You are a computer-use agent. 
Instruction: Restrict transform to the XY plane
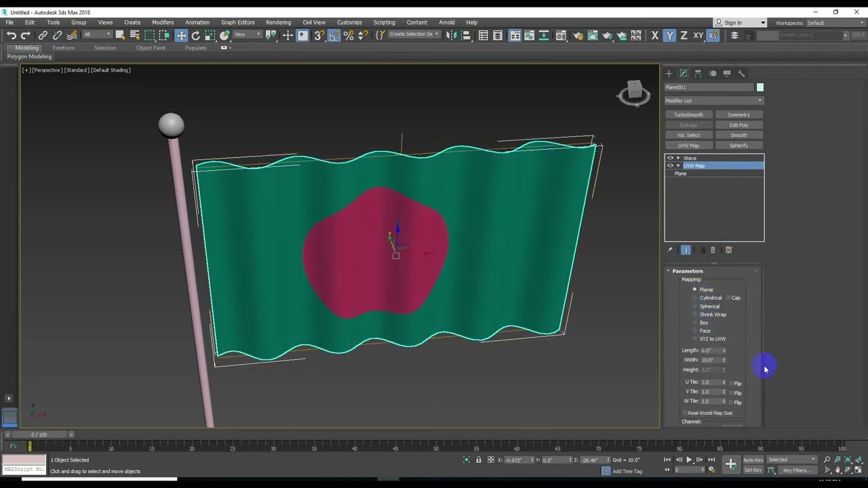point(698,35)
